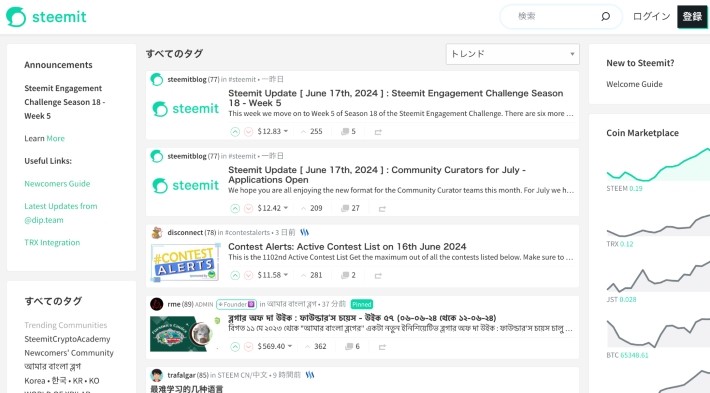Open STEEM CN/中文 community link

coord(242,375)
